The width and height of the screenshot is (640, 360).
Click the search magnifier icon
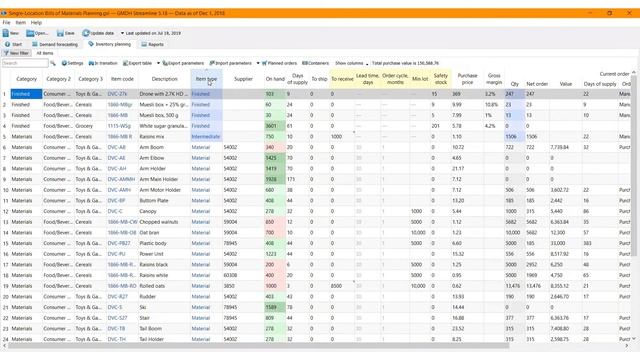53,63
